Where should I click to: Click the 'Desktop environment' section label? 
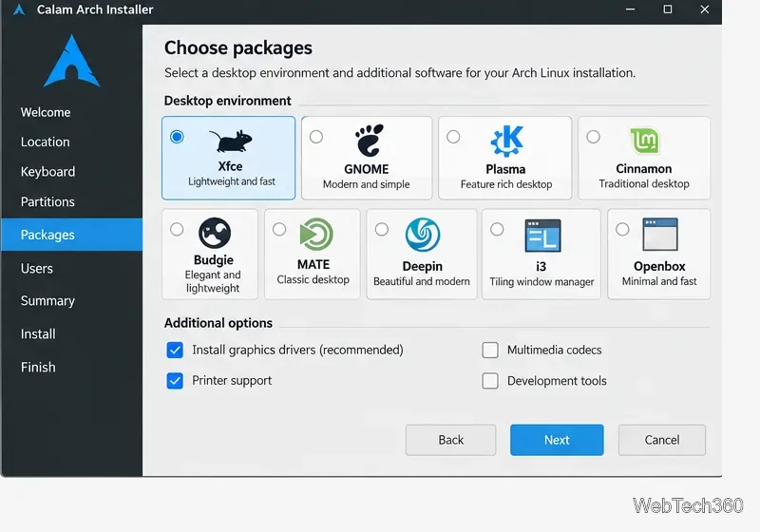(x=227, y=101)
